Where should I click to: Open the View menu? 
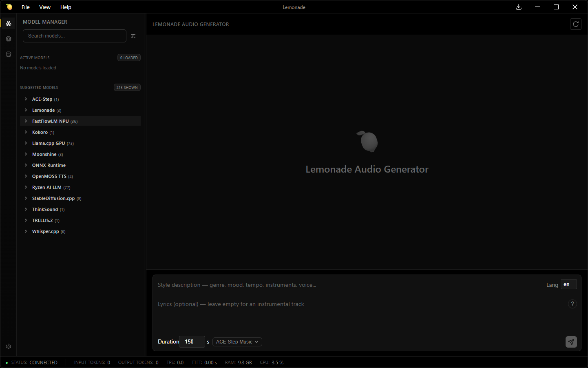tap(45, 7)
